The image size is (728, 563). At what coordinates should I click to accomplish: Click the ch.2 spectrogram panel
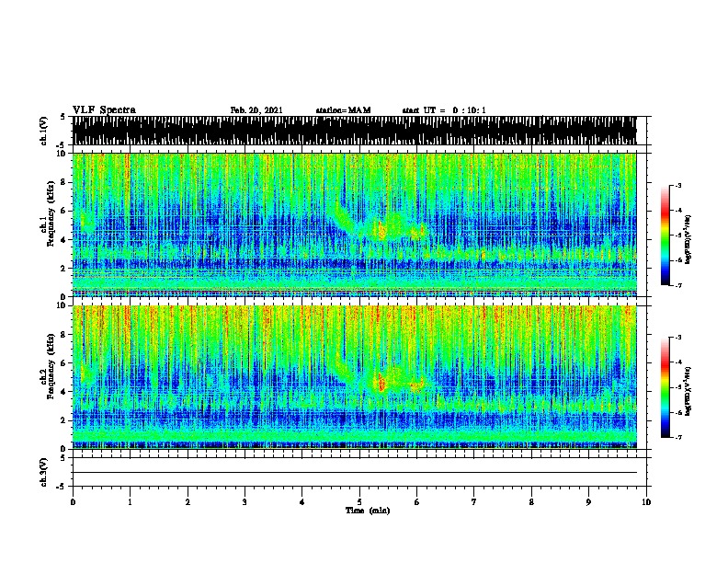(354, 377)
